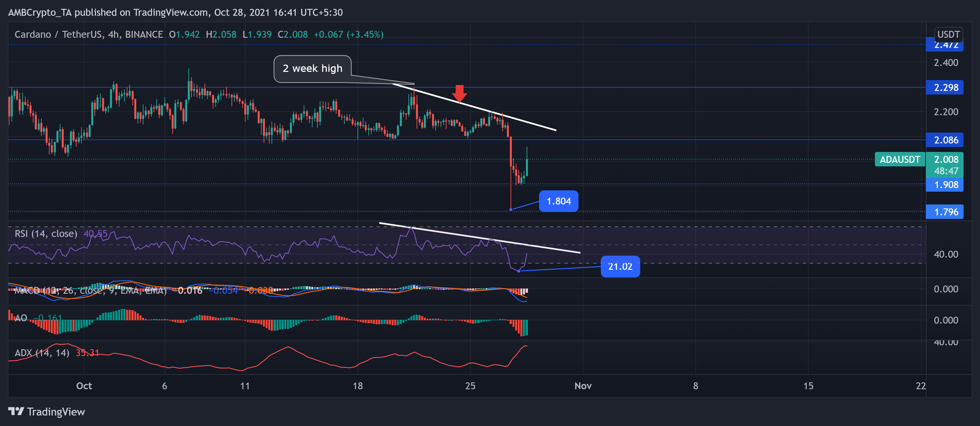Click the 1.796 price level label

click(945, 212)
